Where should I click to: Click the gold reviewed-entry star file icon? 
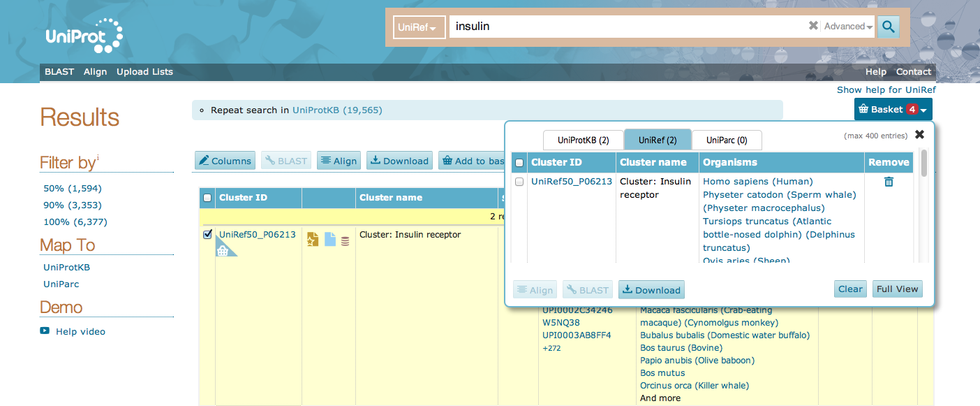[313, 240]
